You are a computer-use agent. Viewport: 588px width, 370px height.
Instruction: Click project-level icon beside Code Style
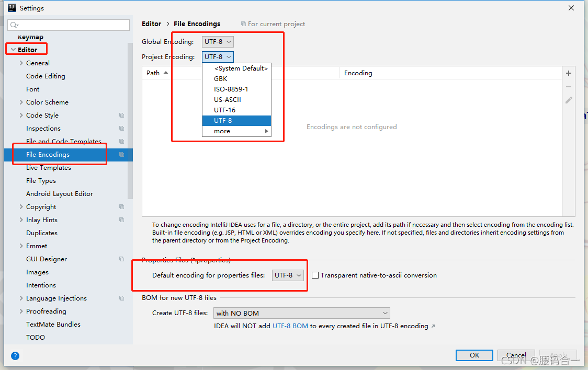click(121, 115)
